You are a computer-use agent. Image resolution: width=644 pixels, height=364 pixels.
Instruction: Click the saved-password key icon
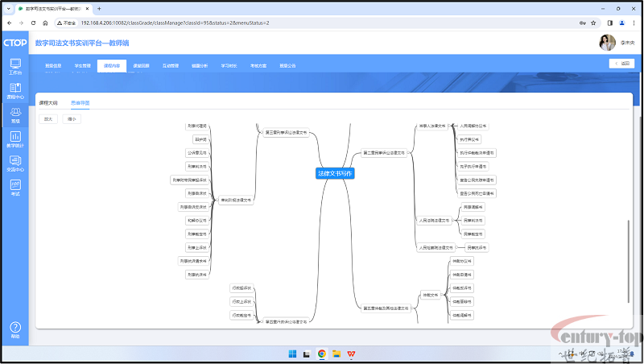coord(582,23)
